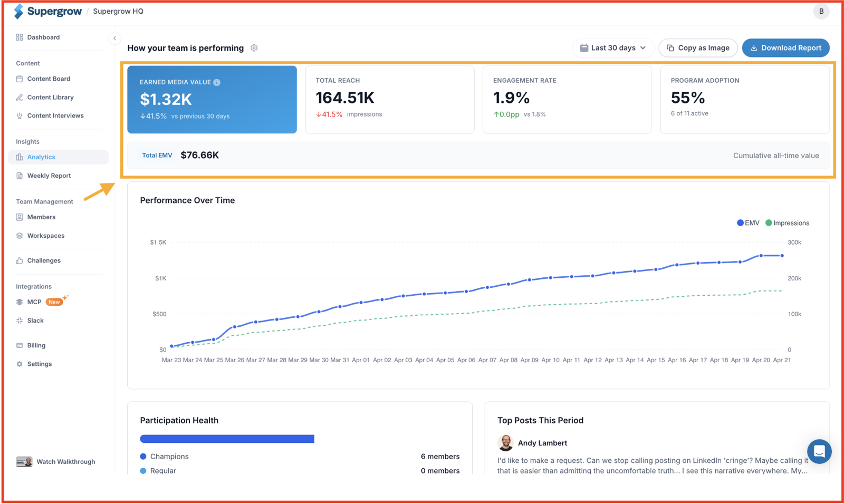This screenshot has height=504, width=844.
Task: Click the Supergrow HQ breadcrumb
Action: point(118,12)
